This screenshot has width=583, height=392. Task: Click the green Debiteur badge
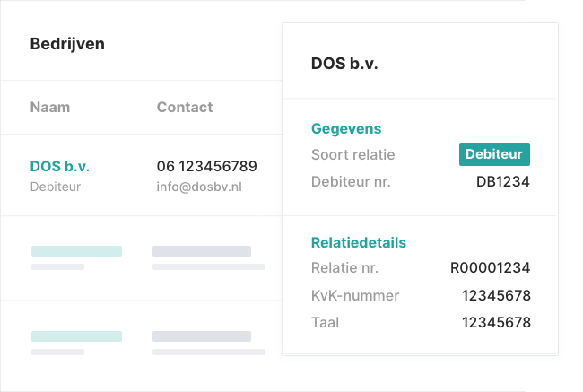[x=494, y=154]
